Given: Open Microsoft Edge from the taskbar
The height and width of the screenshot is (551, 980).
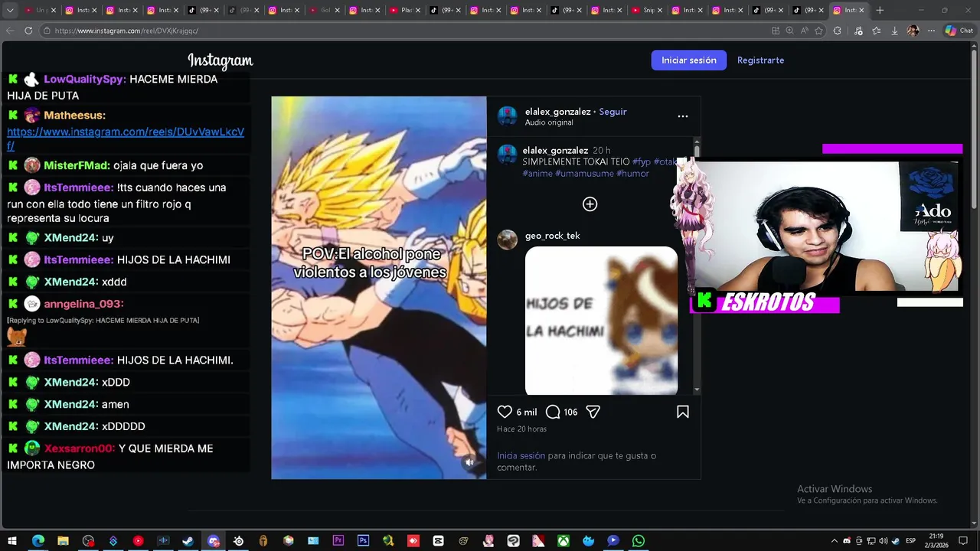Looking at the screenshot, I should 38,540.
